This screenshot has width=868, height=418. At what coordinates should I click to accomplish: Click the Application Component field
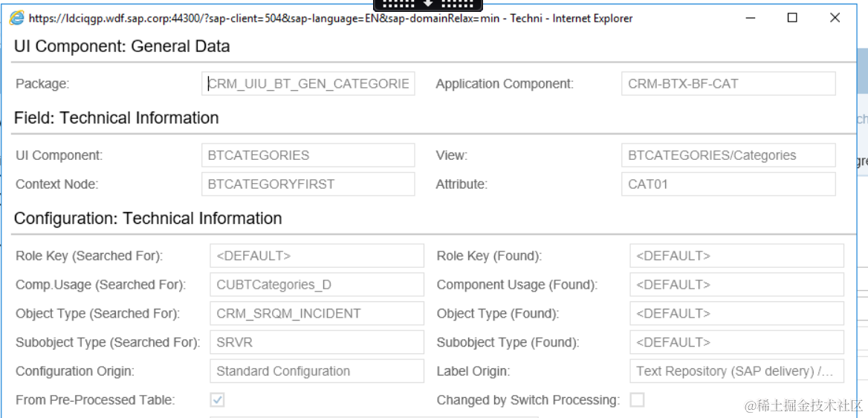coord(728,84)
